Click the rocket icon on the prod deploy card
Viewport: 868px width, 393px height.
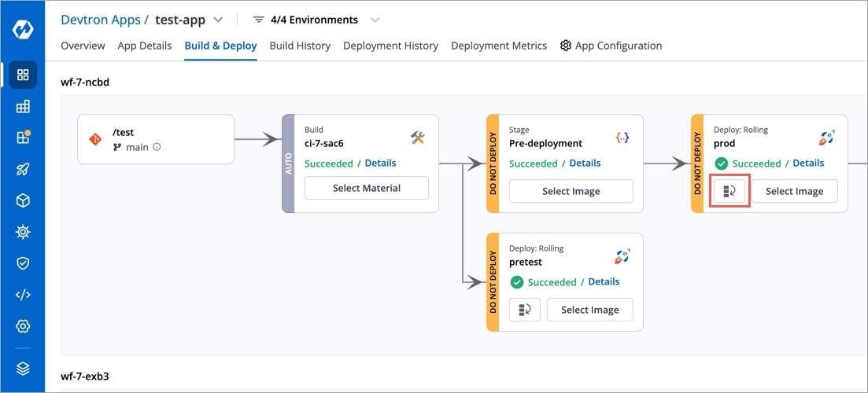point(827,138)
